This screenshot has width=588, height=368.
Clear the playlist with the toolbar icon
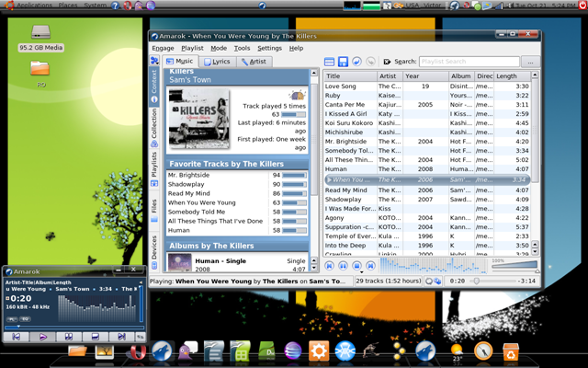pos(329,62)
